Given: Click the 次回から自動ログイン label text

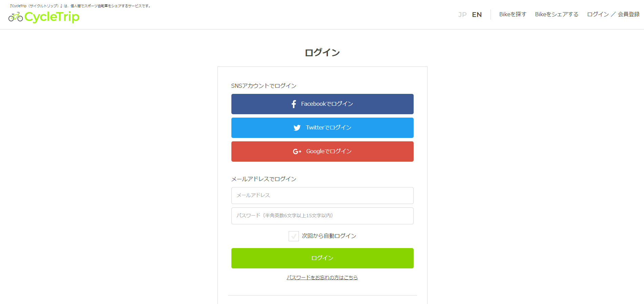Looking at the screenshot, I should point(329,236).
